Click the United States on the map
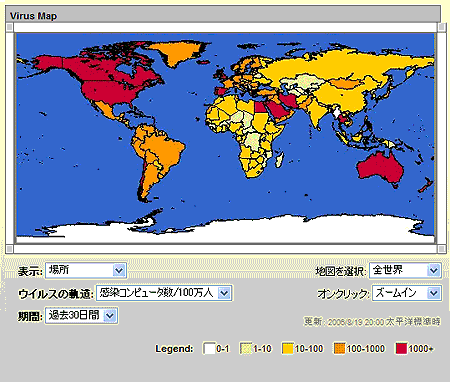The width and height of the screenshot is (450, 382). point(110,92)
